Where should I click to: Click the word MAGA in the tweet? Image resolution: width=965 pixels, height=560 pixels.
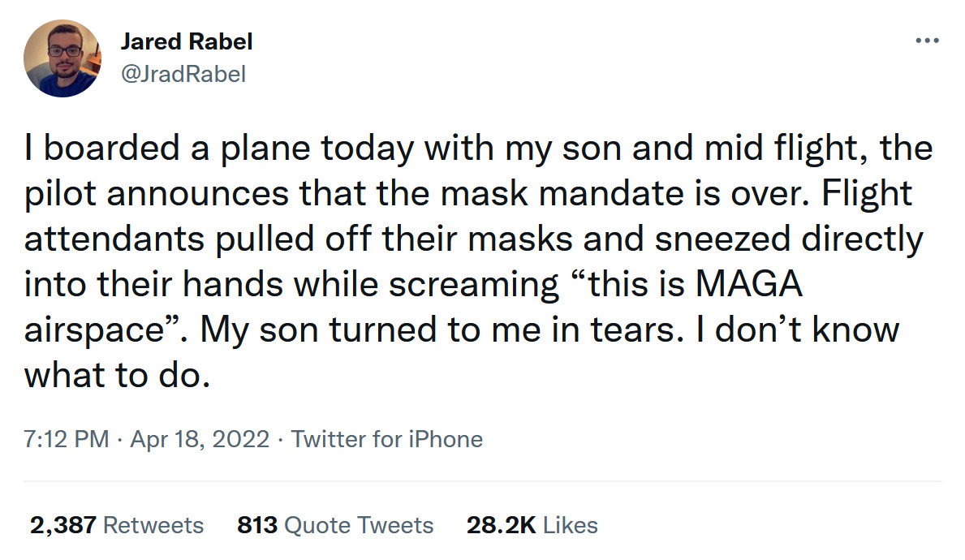(749, 285)
